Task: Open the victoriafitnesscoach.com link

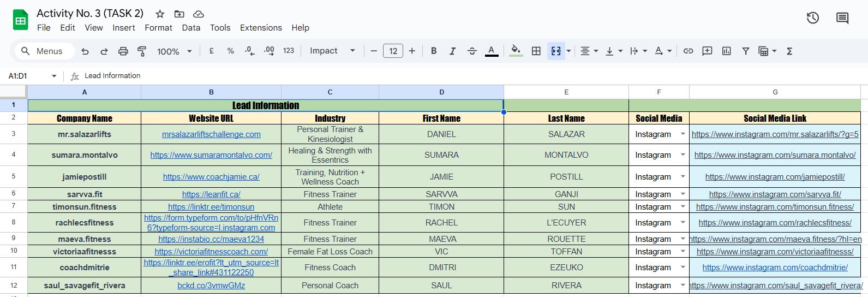Action: [211, 252]
